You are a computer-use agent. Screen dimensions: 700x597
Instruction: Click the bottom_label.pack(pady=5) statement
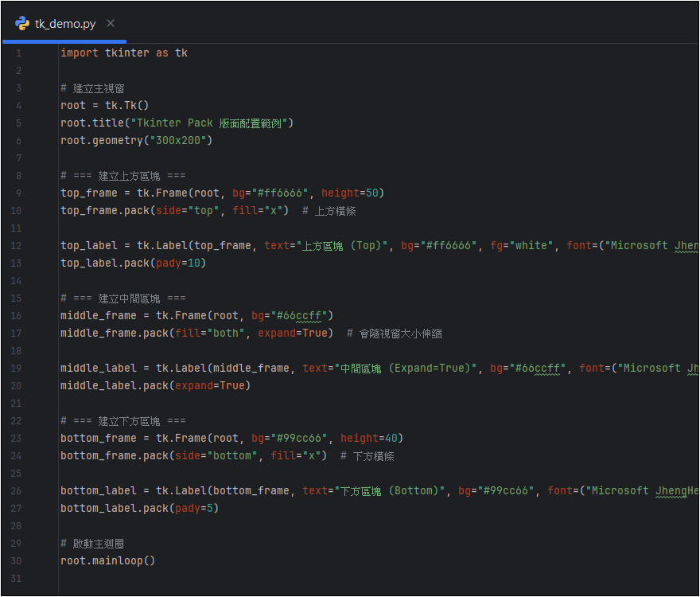click(139, 509)
